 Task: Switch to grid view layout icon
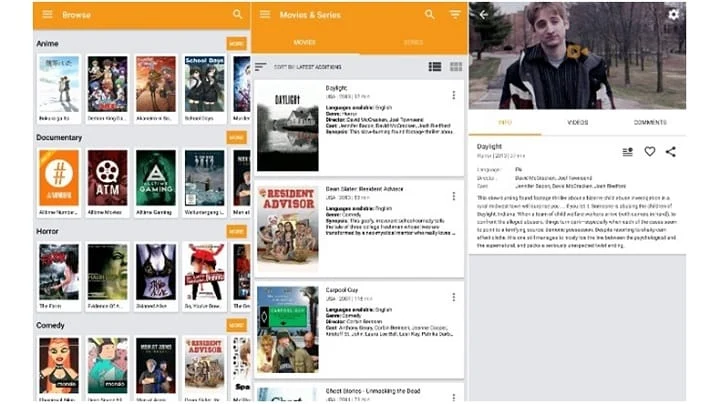456,67
